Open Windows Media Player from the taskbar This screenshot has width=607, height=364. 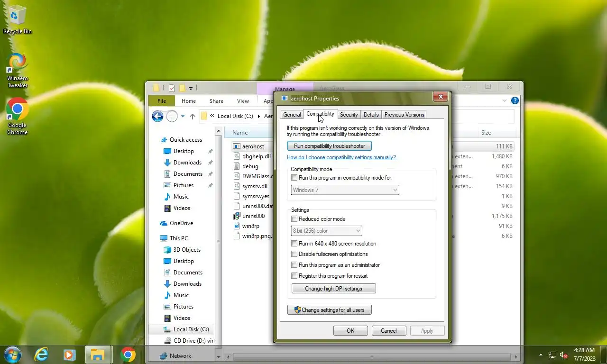click(69, 355)
